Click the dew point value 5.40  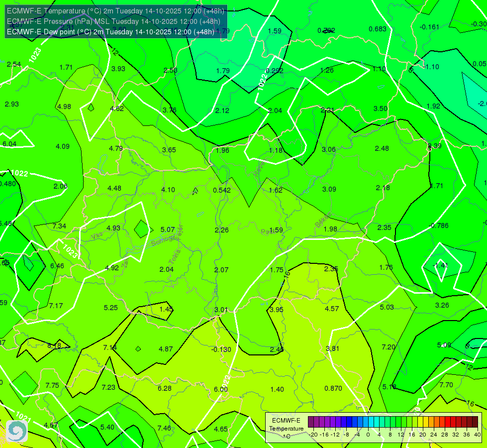[107, 427]
